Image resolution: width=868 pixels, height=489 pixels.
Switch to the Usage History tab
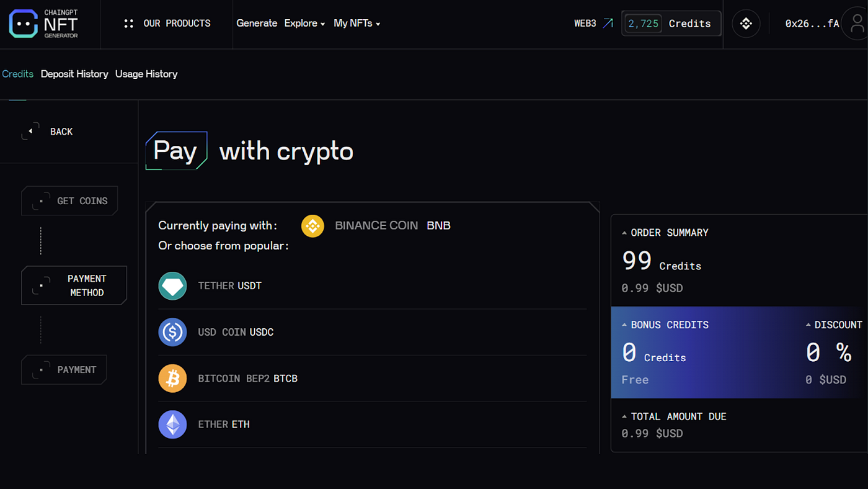coord(146,74)
